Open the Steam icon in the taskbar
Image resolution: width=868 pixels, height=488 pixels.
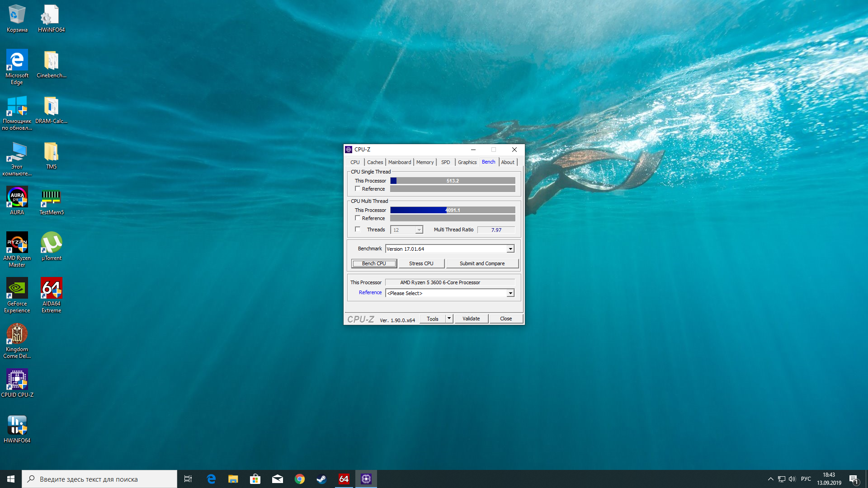321,479
